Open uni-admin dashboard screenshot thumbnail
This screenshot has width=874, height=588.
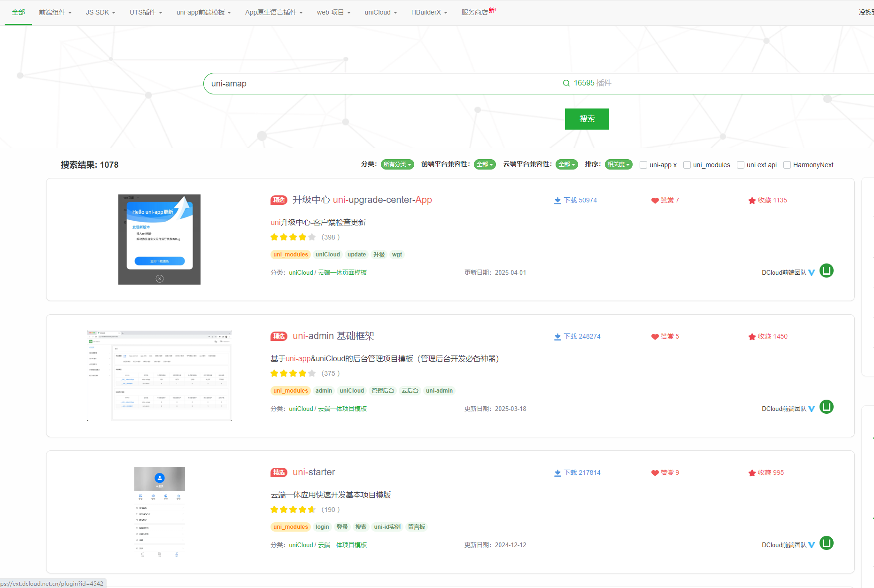tap(159, 376)
